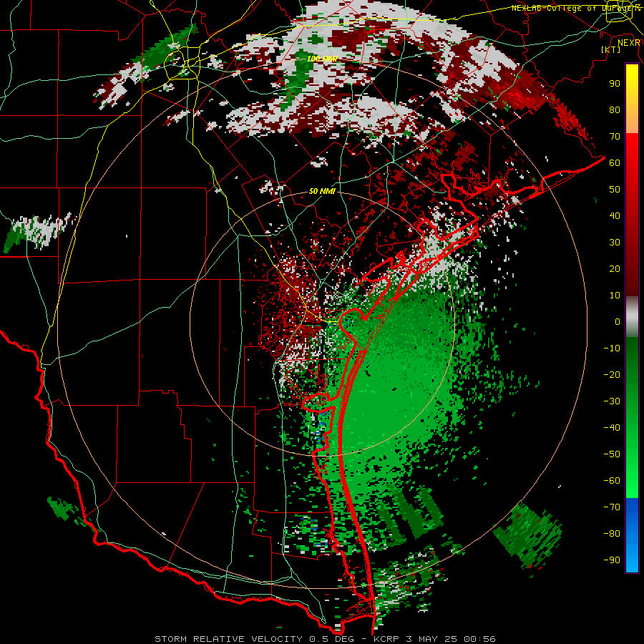Click the 50 knot scale label
This screenshot has width=644, height=644.
coord(615,190)
